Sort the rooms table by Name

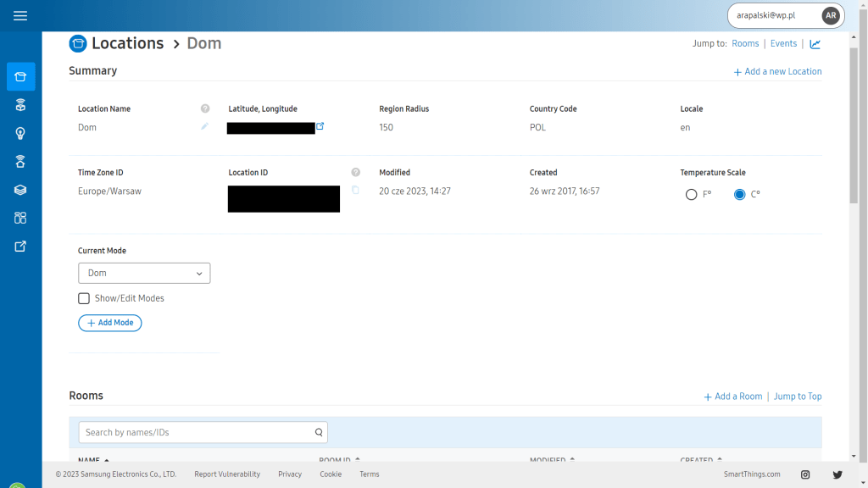(x=93, y=459)
